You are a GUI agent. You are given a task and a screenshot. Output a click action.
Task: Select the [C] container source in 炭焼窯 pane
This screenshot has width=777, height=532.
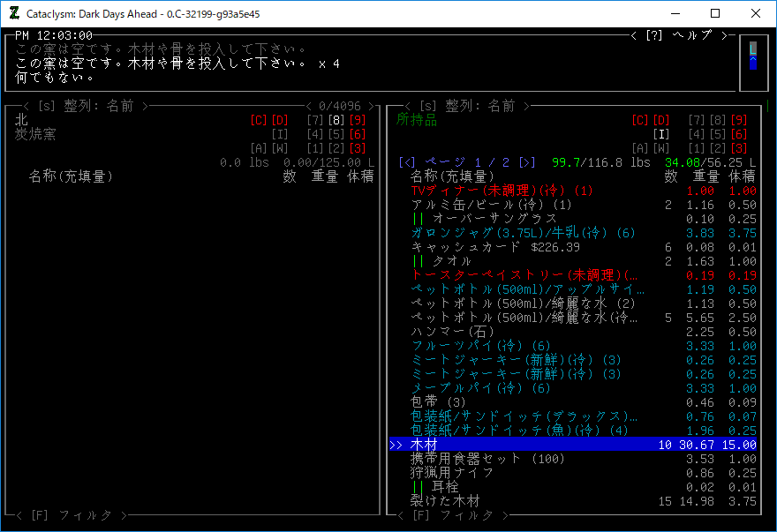258,120
